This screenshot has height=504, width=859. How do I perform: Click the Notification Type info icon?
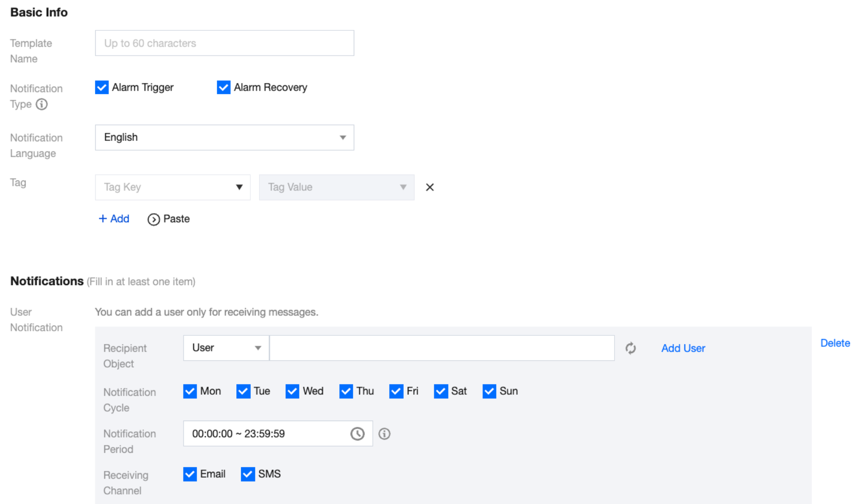point(42,104)
